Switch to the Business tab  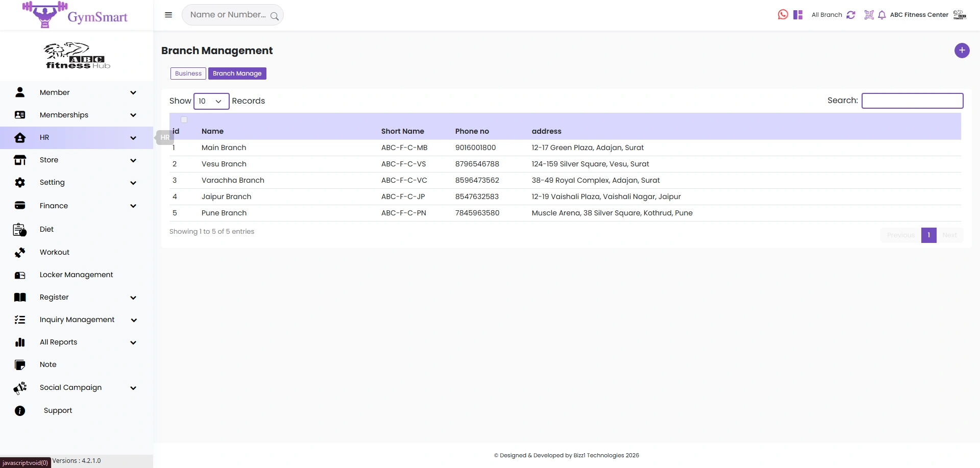(188, 73)
